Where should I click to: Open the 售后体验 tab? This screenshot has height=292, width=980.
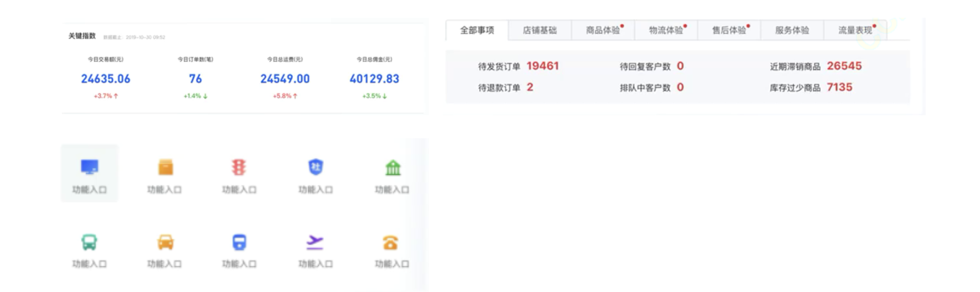click(x=729, y=30)
